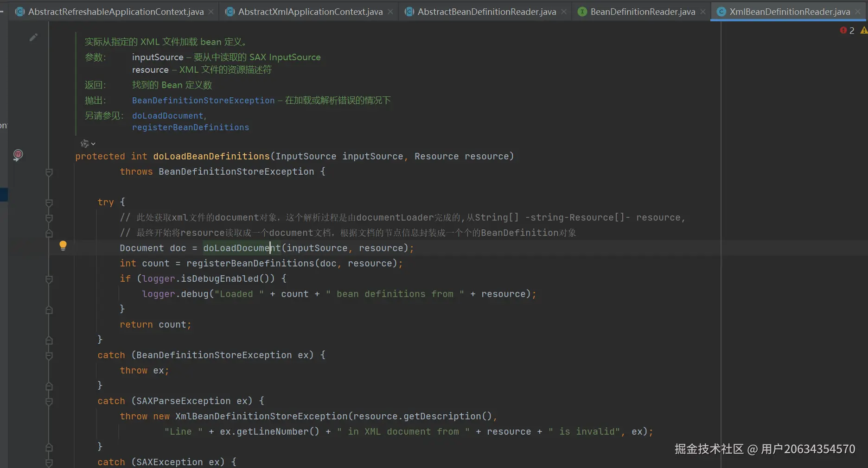Image resolution: width=868 pixels, height=468 pixels.
Task: Click the 'throw ex;' statement
Action: coord(144,370)
